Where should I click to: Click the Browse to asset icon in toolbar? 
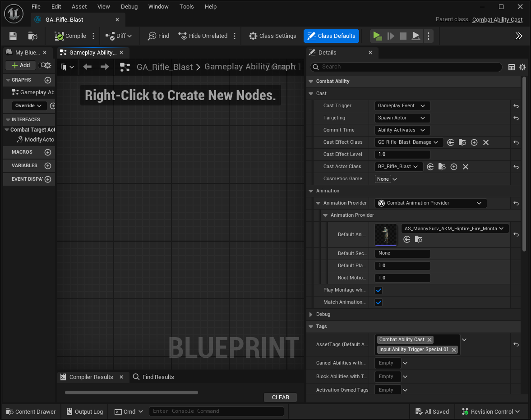[x=32, y=36]
